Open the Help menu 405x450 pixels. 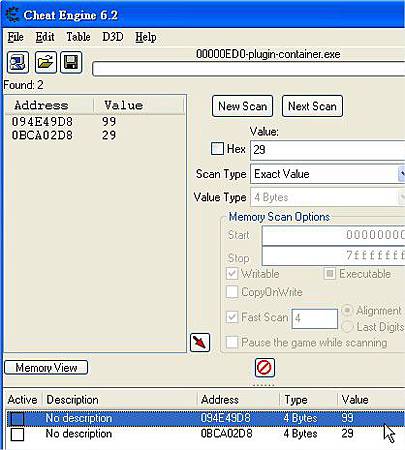click(146, 37)
